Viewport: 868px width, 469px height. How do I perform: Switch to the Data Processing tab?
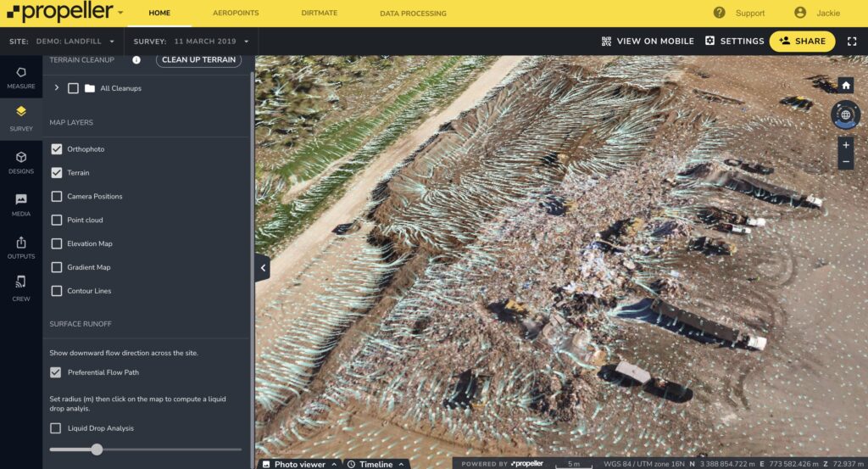pos(413,14)
